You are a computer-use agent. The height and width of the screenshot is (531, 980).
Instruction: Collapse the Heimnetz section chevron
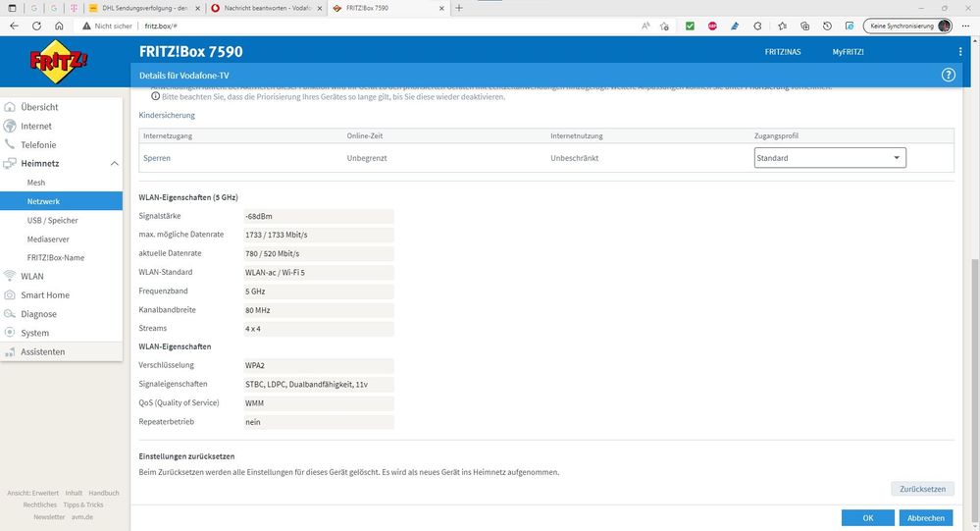[x=115, y=163]
